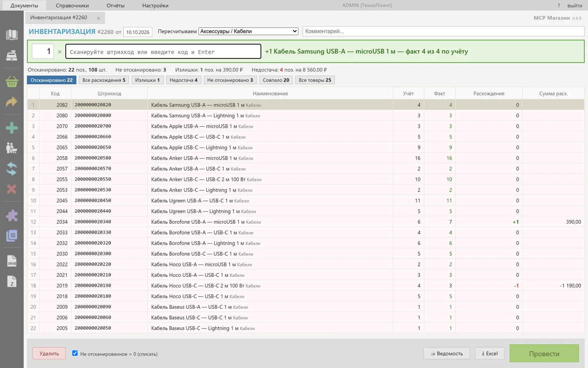This screenshot has width=588, height=368.
Task: Click the выйти logout link
Action: [575, 6]
